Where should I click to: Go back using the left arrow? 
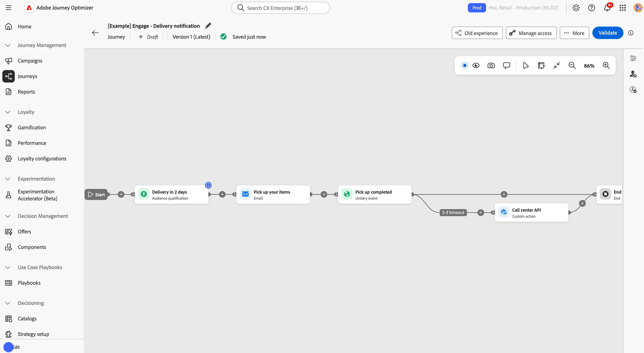[95, 33]
